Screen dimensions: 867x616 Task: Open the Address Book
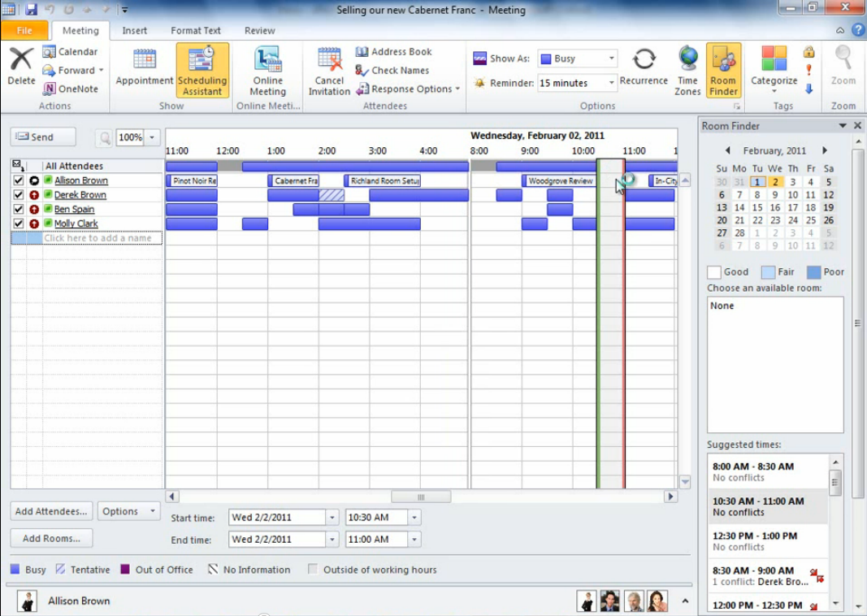pyautogui.click(x=394, y=51)
